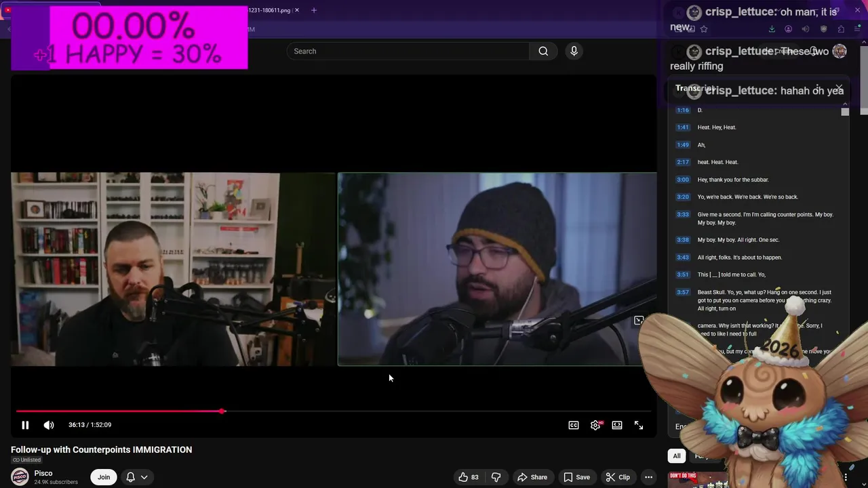Open browser downloads arrow icon

pyautogui.click(x=772, y=29)
